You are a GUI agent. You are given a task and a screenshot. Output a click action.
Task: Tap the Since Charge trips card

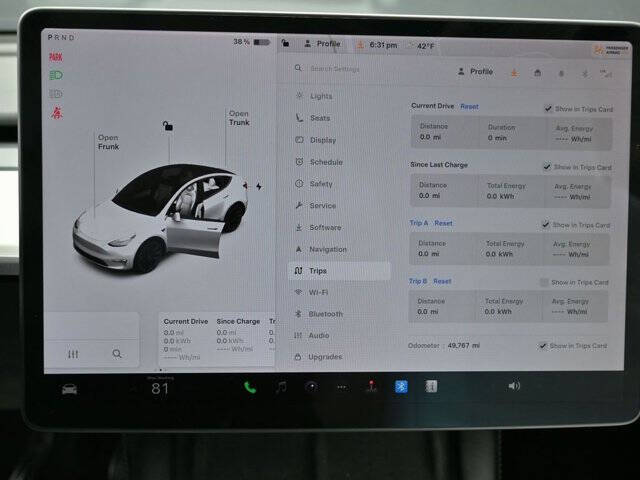(238, 336)
